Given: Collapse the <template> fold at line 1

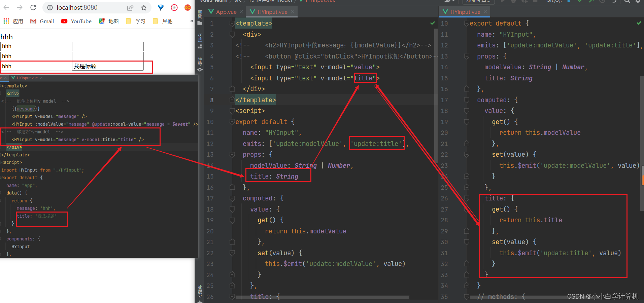Looking at the screenshot, I should tap(232, 24).
